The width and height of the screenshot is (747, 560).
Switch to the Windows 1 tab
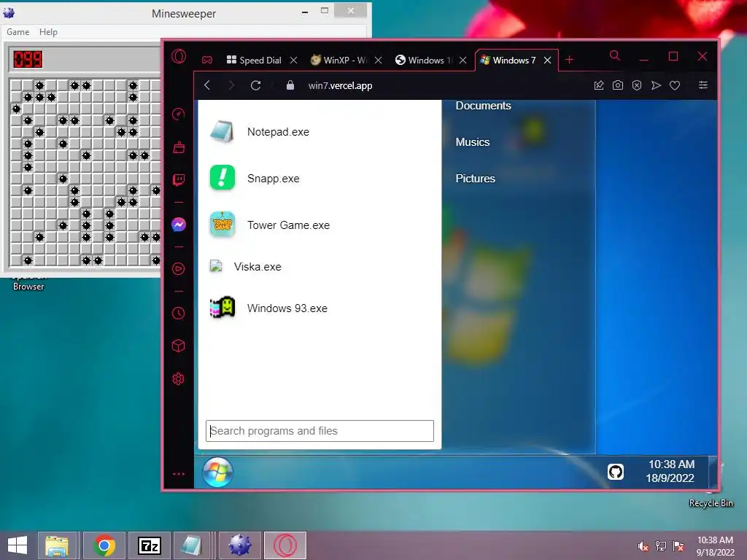[424, 60]
